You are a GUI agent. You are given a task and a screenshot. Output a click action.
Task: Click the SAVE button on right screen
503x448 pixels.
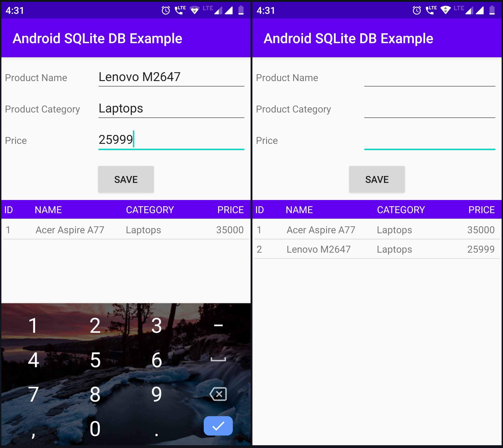(376, 179)
